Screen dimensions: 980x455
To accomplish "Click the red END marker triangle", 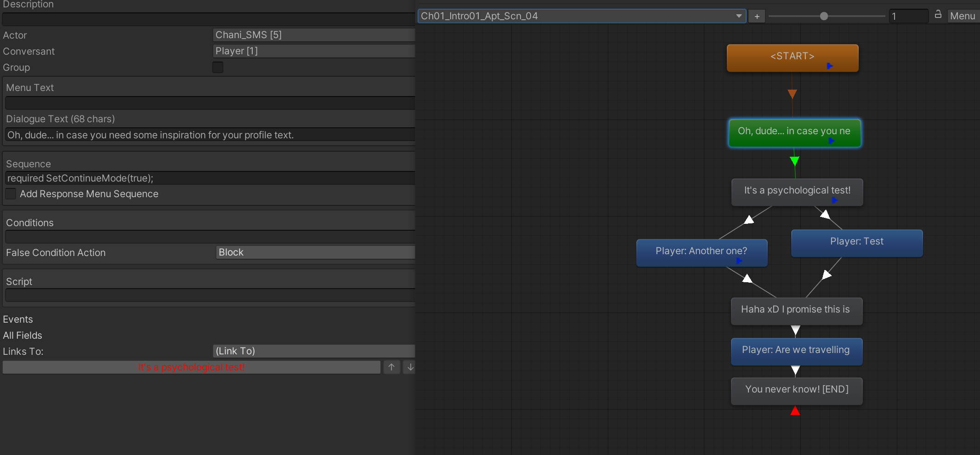I will click(x=795, y=410).
